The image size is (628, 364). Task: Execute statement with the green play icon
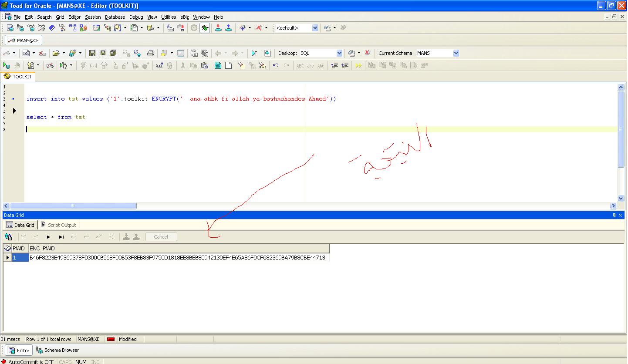click(x=6, y=65)
